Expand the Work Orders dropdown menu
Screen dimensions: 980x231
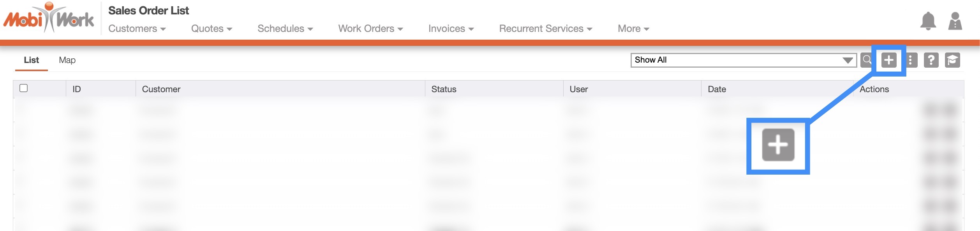(370, 29)
